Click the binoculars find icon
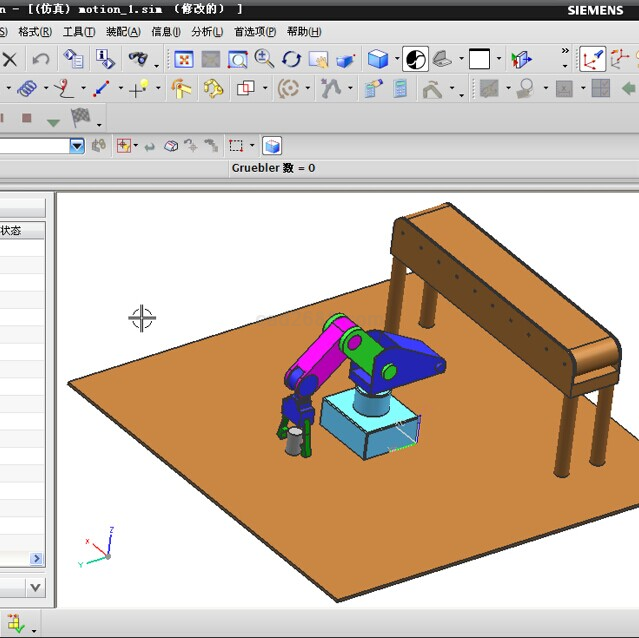The image size is (639, 638). 138,59
